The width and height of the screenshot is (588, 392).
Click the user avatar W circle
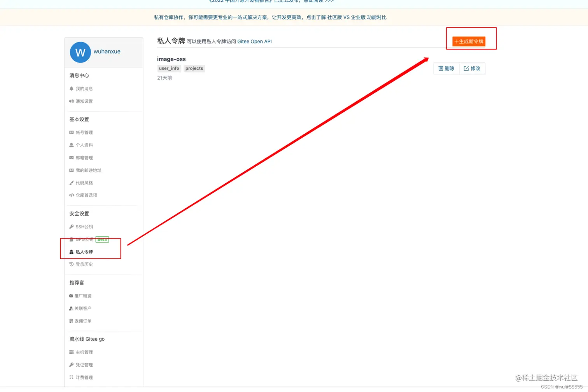(x=80, y=52)
